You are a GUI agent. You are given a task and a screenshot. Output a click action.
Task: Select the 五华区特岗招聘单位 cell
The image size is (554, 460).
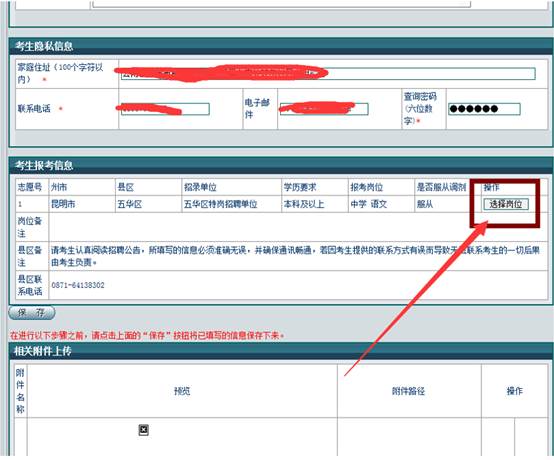(x=231, y=204)
